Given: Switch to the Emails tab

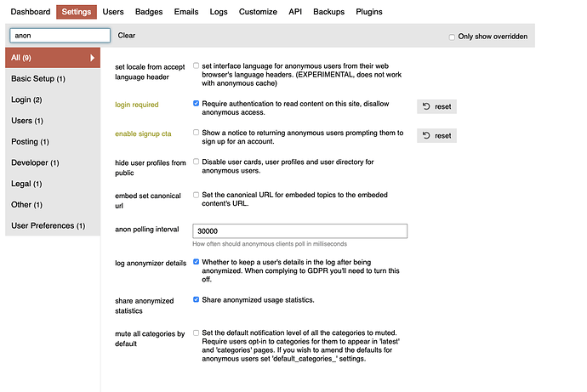Looking at the screenshot, I should click(186, 12).
